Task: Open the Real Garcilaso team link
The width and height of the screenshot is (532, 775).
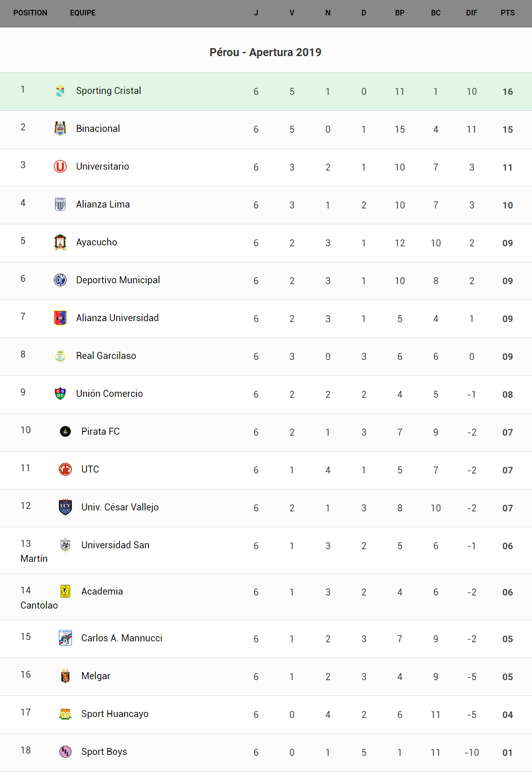Action: (x=106, y=356)
